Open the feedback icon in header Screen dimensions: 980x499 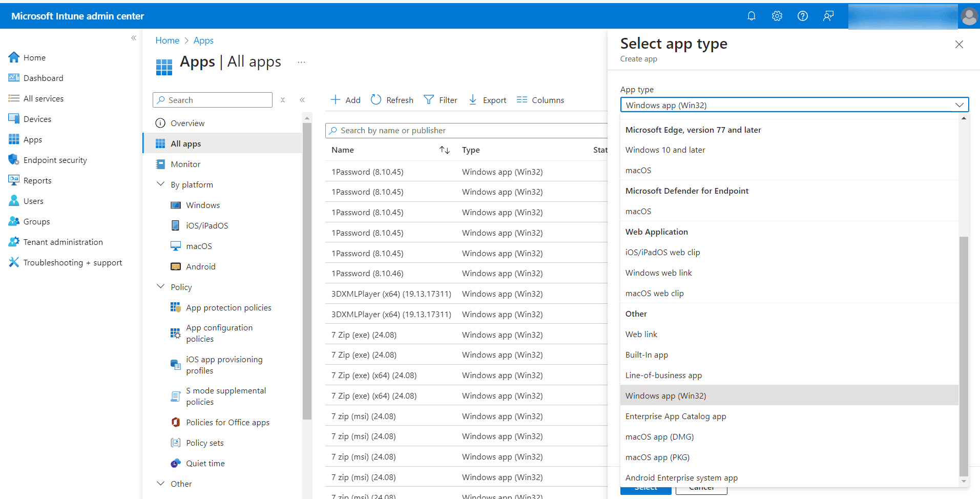tap(828, 16)
